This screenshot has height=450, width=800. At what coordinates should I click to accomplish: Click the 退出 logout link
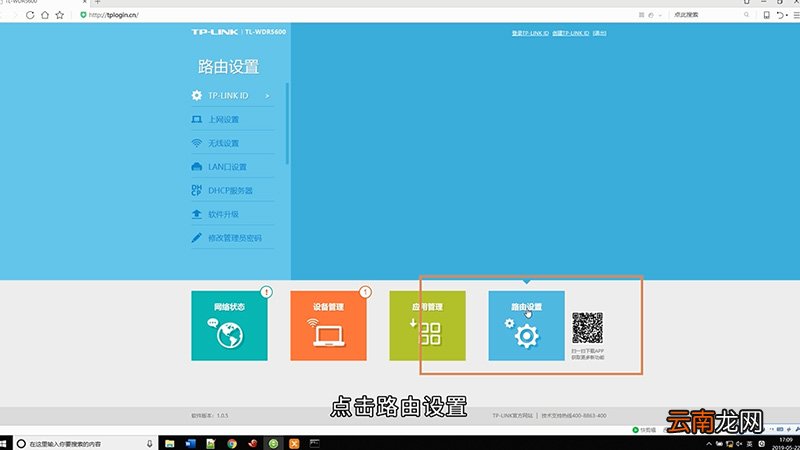(x=599, y=33)
